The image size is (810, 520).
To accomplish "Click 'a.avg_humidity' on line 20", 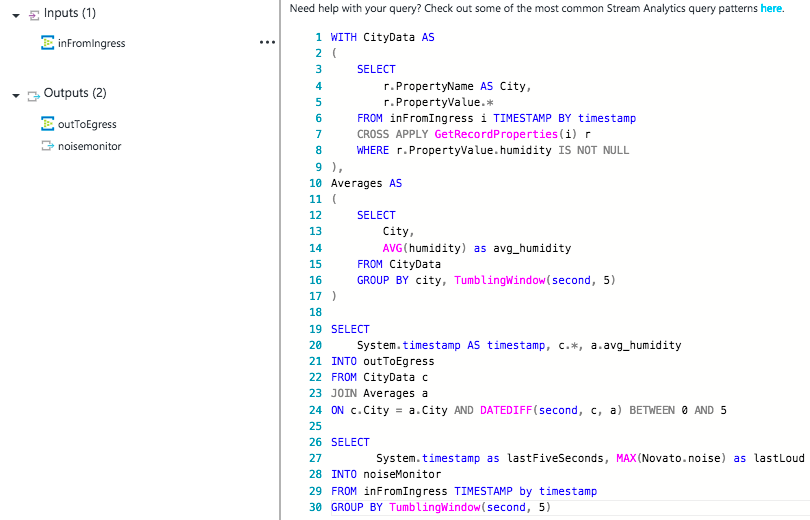I will tap(636, 345).
